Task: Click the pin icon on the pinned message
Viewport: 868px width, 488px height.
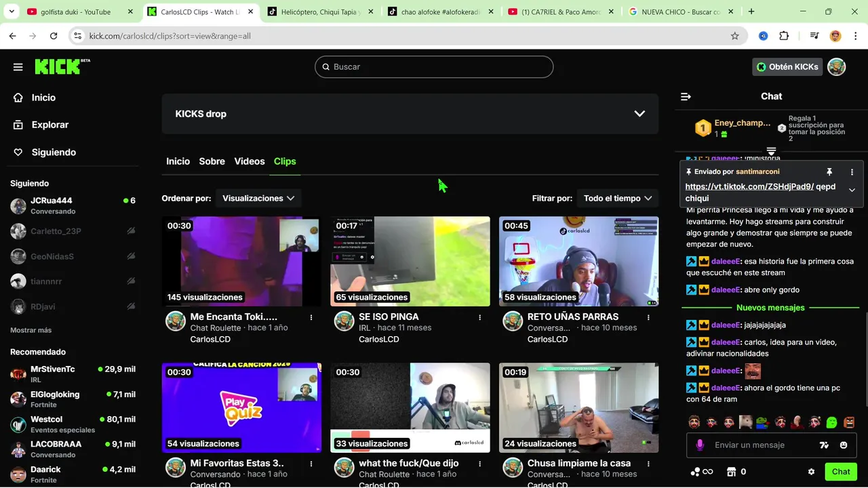Action: pyautogui.click(x=829, y=172)
